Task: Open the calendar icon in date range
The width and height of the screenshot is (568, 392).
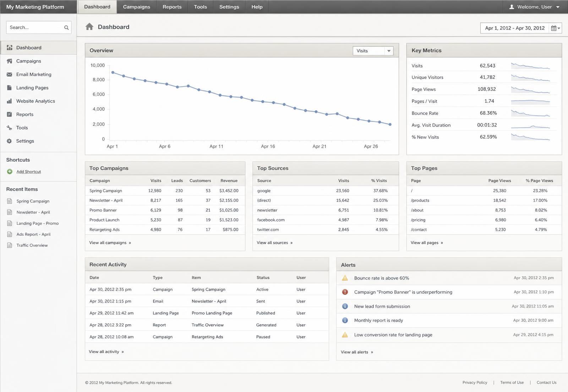Action: click(x=553, y=28)
